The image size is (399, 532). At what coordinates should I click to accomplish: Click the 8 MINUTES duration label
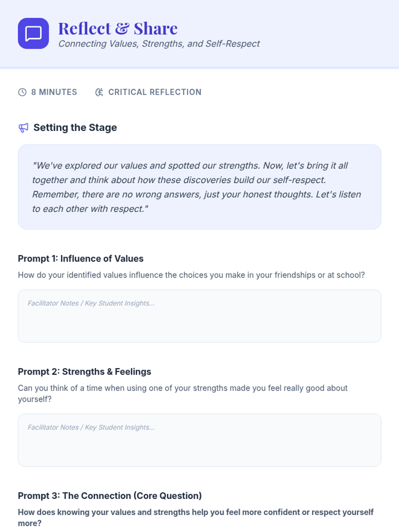pos(54,92)
